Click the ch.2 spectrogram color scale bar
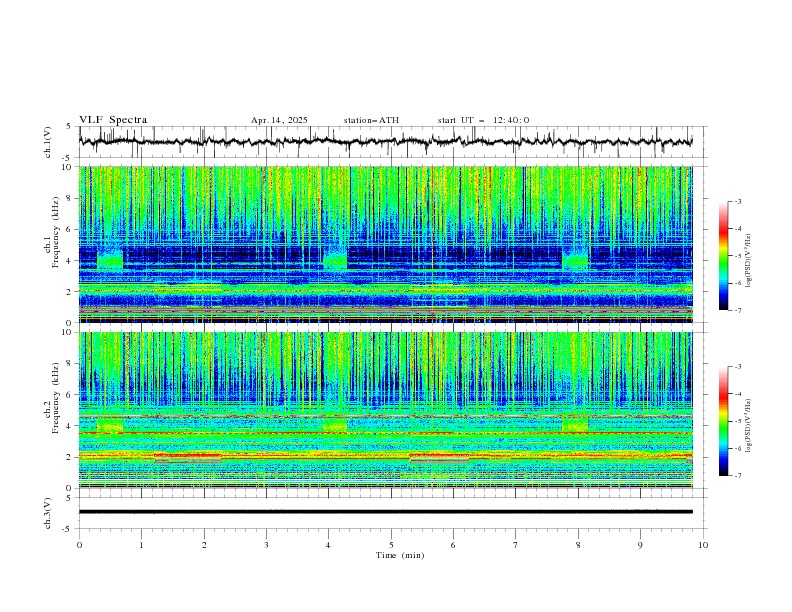This screenshot has height=612, width=792. click(723, 421)
